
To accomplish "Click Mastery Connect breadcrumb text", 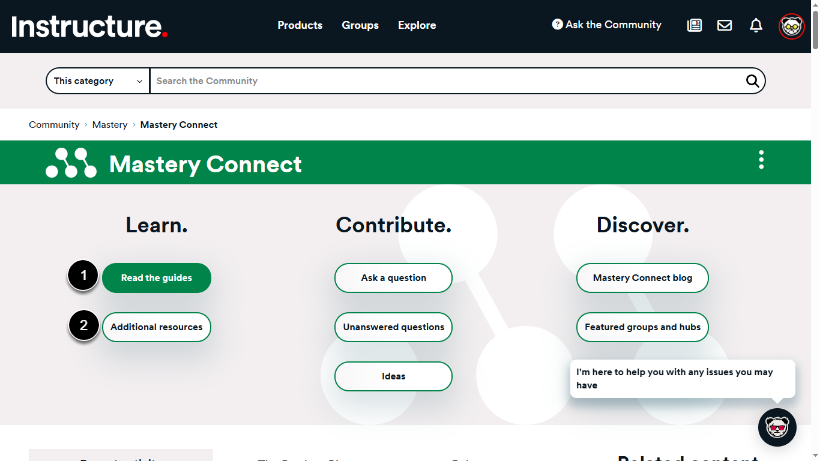I will point(179,125).
